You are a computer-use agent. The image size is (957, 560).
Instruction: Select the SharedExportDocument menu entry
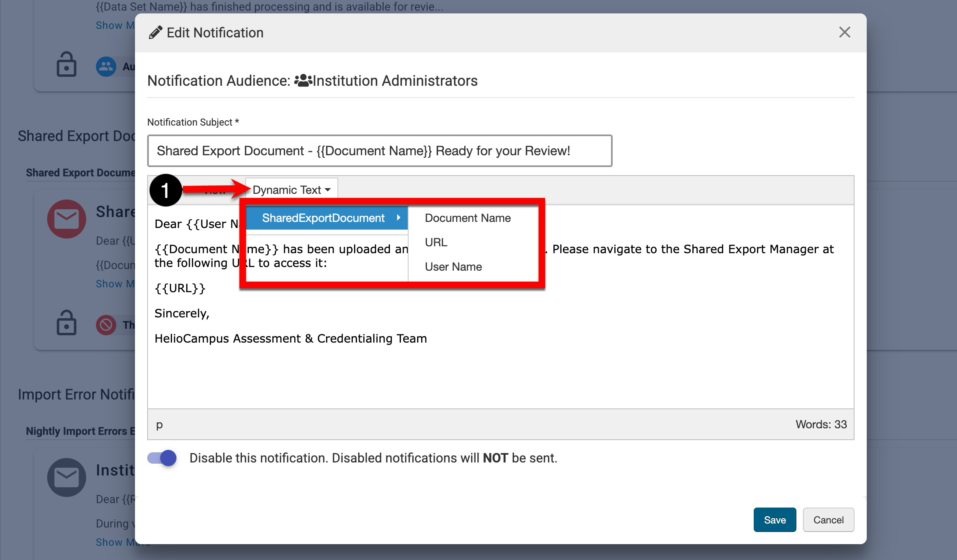323,218
